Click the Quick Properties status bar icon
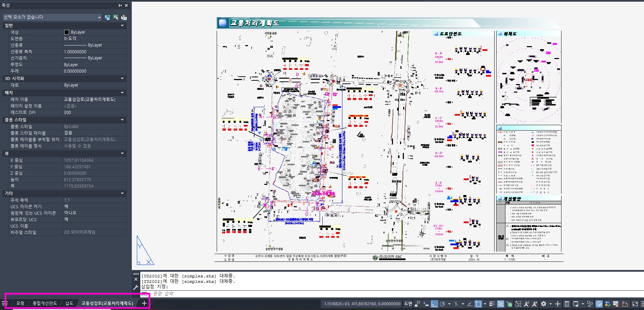 tap(567, 304)
